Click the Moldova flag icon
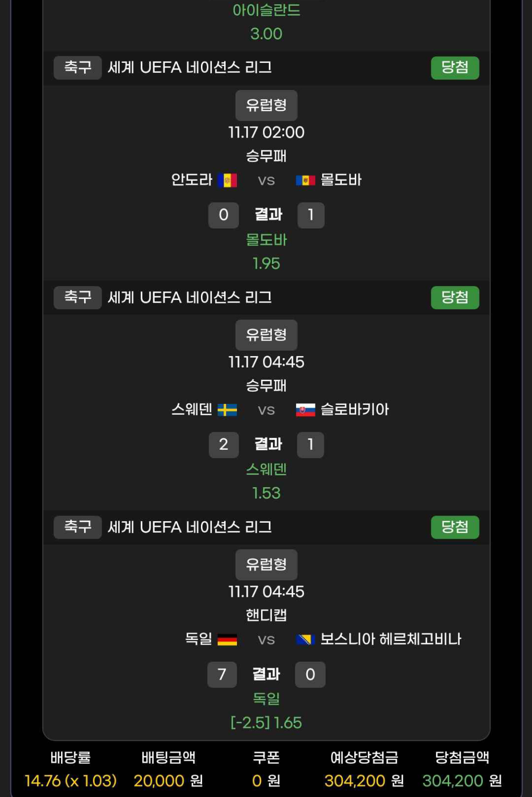This screenshot has height=797, width=532. pyautogui.click(x=305, y=180)
